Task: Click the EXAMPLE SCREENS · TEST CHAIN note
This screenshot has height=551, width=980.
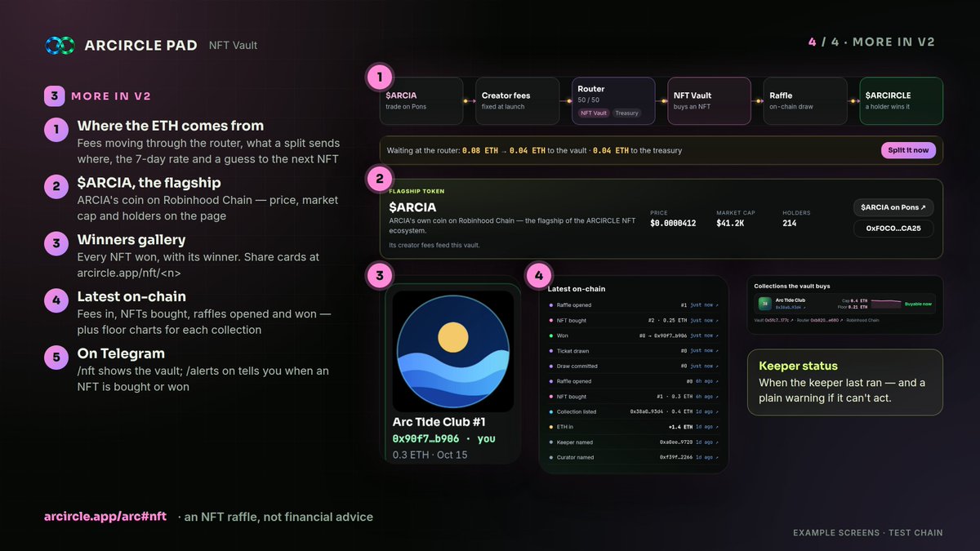Action: (867, 533)
